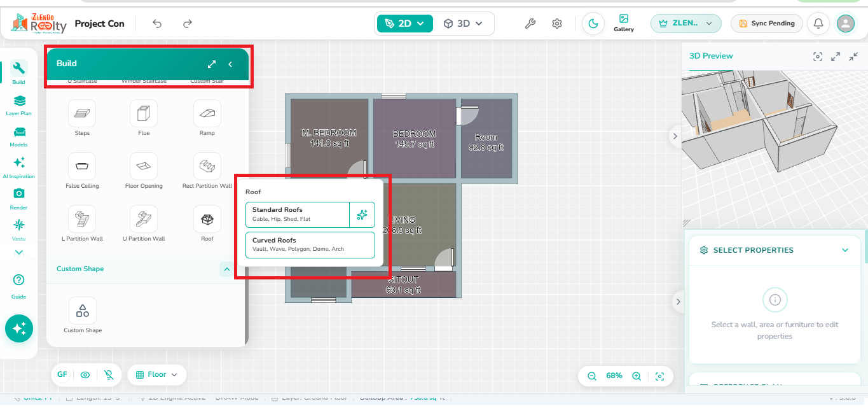Expand more sidebar items chevron
This screenshot has height=408, width=868.
click(x=19, y=253)
